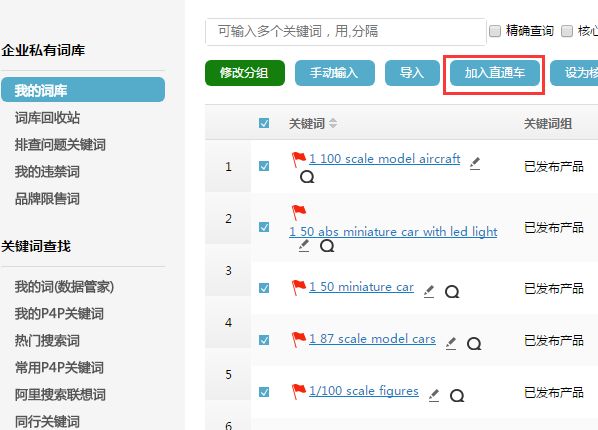This screenshot has width=598, height=430.
Task: Edit pencil for abs miniature car with led light
Action: pos(304,246)
